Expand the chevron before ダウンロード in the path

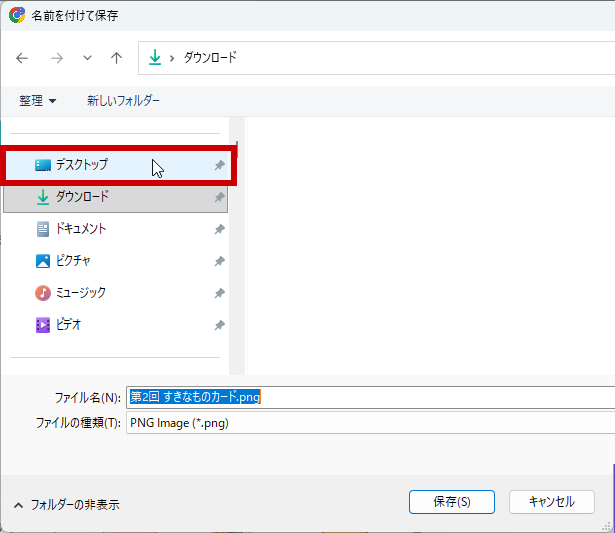click(x=172, y=58)
